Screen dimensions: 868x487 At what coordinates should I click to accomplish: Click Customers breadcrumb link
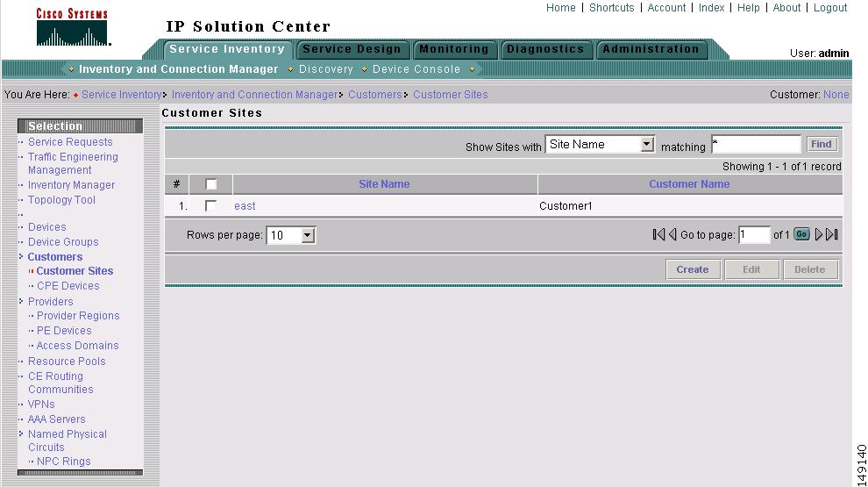point(374,95)
